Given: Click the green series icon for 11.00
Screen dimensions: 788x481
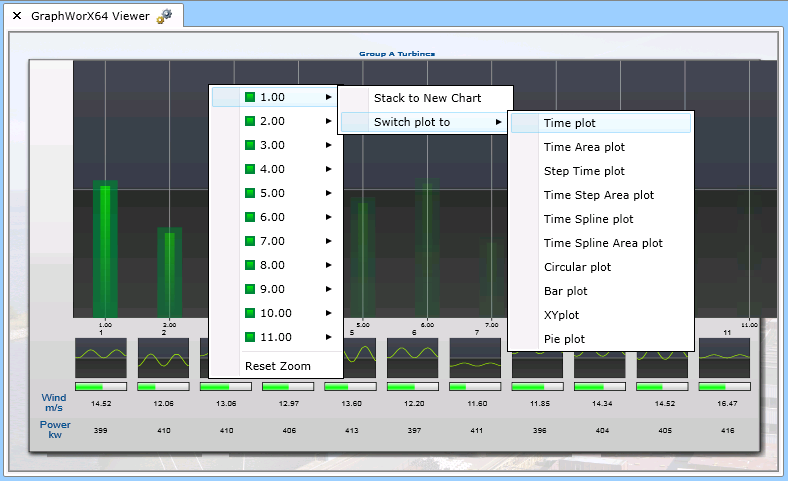Looking at the screenshot, I should coord(251,337).
